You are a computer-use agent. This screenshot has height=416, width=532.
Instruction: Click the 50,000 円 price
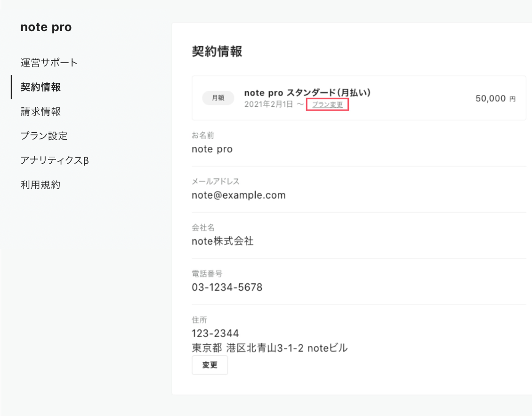495,98
